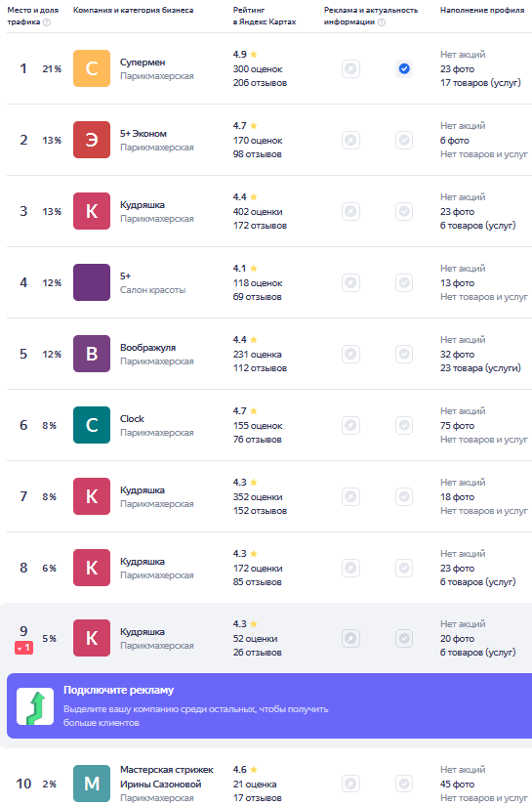The image size is (532, 806).
Task: Click help icon beside информации header
Action: tap(382, 22)
